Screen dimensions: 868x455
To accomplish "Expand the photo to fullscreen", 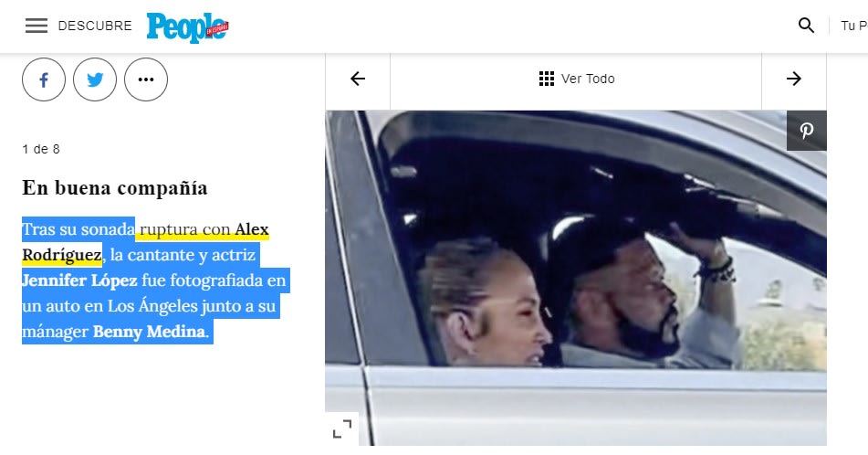I will pos(341,429).
